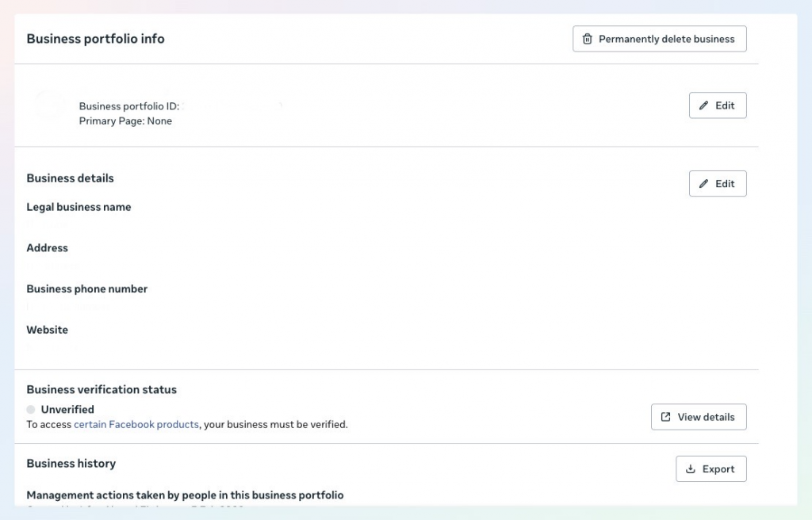Click the Legal business name label
This screenshot has height=520, width=812.
pyautogui.click(x=79, y=207)
